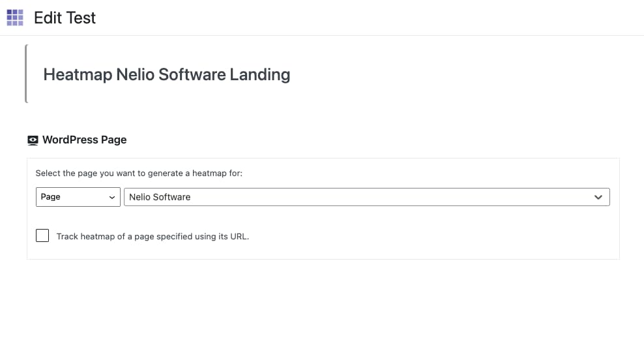Open the Nelio Software page selector
Viewport: 644px width, 362px height.
coord(366,197)
